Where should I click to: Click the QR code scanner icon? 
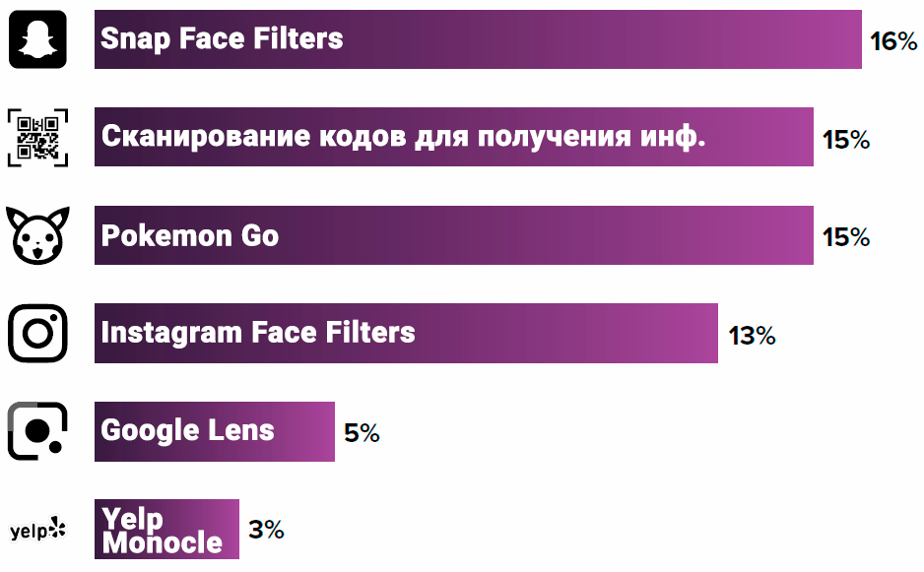(37, 137)
